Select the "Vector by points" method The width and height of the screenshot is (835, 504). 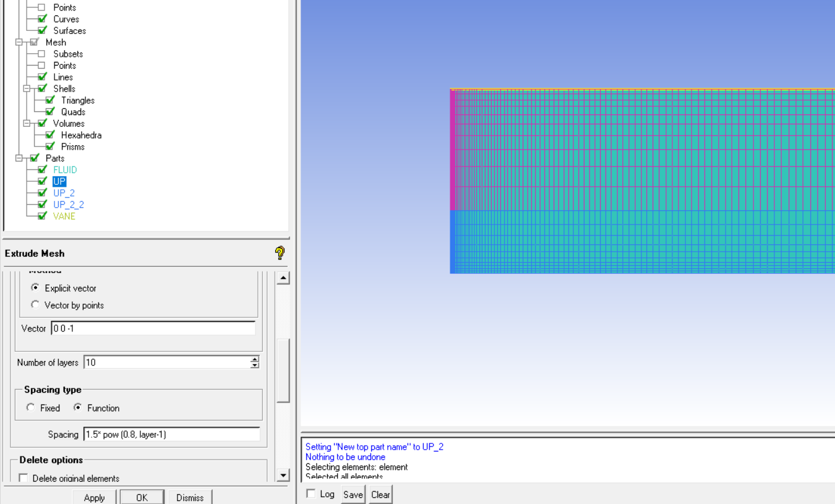click(x=35, y=304)
